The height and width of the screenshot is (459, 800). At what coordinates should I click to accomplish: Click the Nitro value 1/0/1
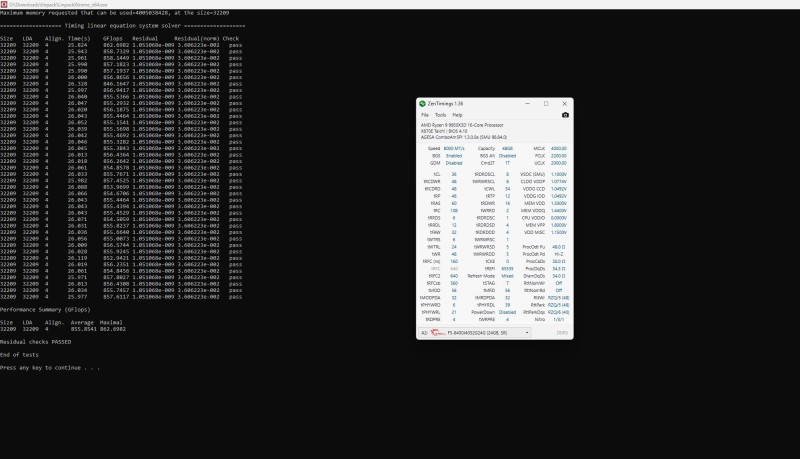[559, 319]
